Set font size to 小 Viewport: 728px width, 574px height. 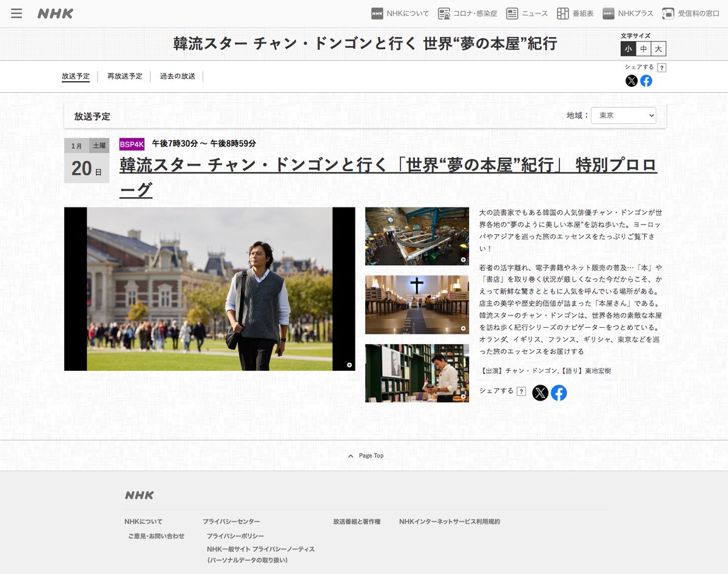pos(628,49)
